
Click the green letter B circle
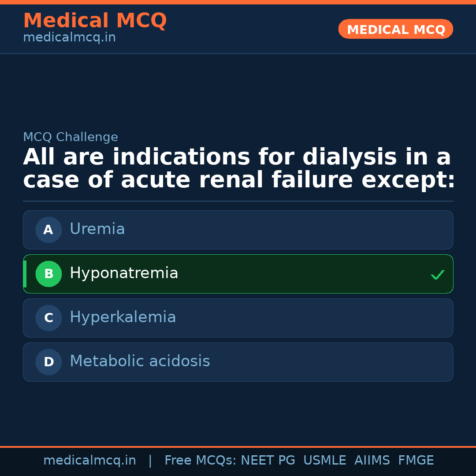(x=48, y=274)
